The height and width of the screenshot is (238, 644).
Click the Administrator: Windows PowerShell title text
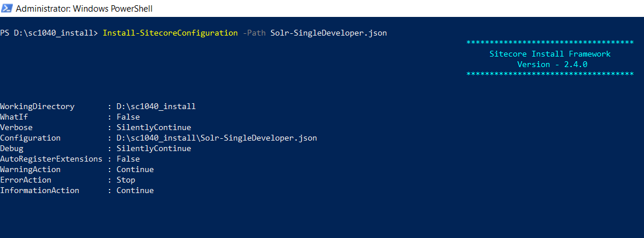click(85, 9)
